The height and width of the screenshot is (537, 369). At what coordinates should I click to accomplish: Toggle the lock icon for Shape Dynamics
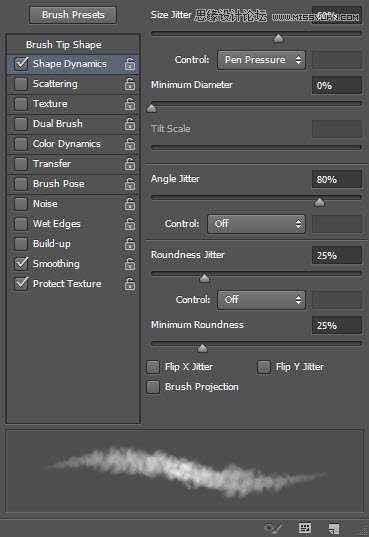(130, 64)
